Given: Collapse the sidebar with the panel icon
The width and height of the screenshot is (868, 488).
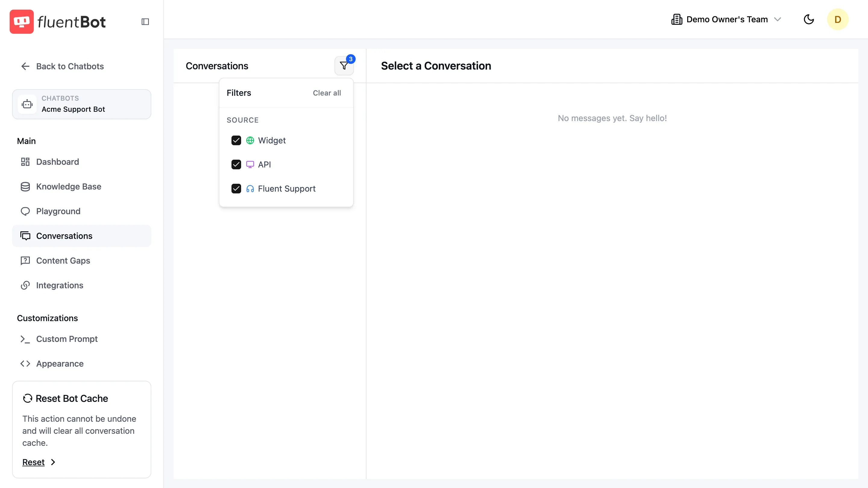Looking at the screenshot, I should (145, 22).
